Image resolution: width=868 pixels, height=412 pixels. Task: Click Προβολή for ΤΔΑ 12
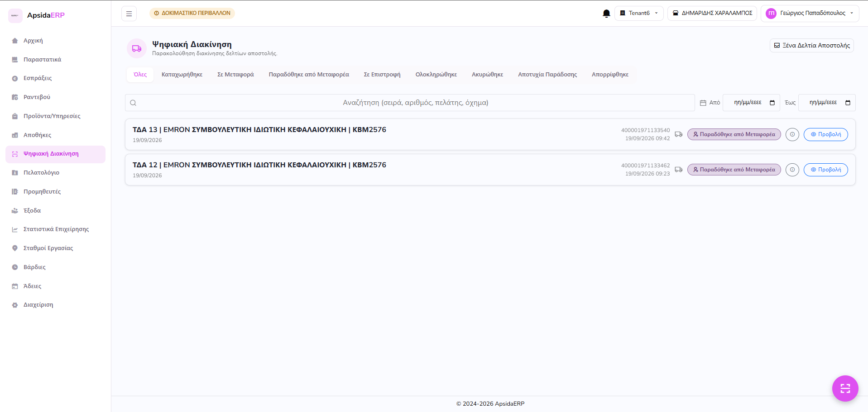825,170
